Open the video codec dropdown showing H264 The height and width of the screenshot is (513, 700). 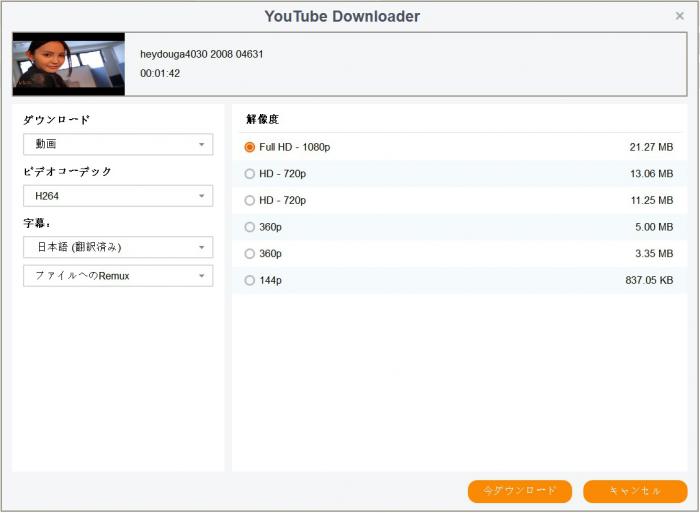(118, 196)
